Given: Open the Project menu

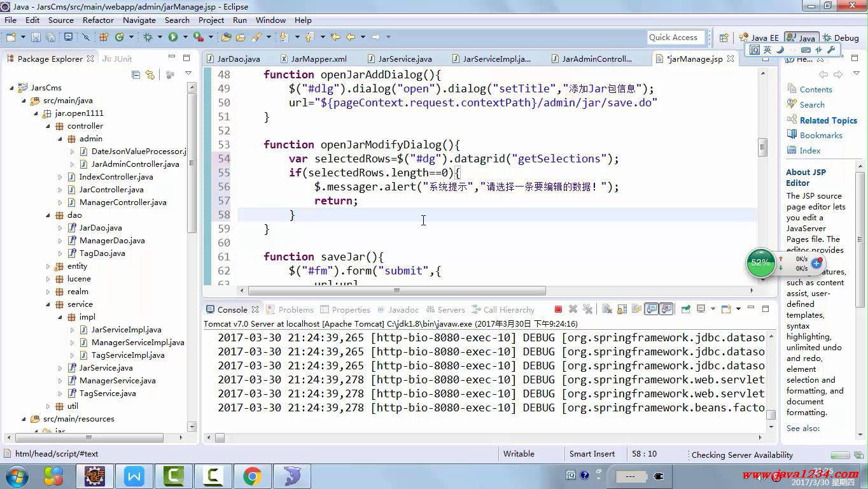Looking at the screenshot, I should click(x=211, y=20).
